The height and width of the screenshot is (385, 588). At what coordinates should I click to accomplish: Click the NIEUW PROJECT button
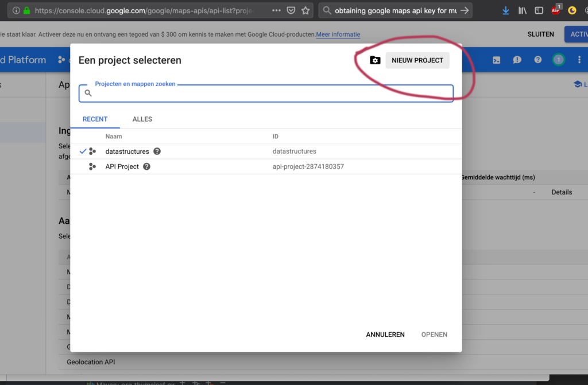point(417,60)
